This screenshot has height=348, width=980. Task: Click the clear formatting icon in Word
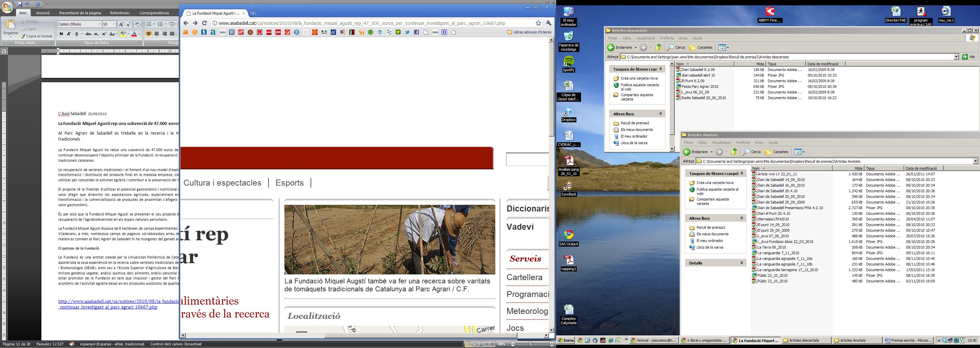(x=137, y=25)
